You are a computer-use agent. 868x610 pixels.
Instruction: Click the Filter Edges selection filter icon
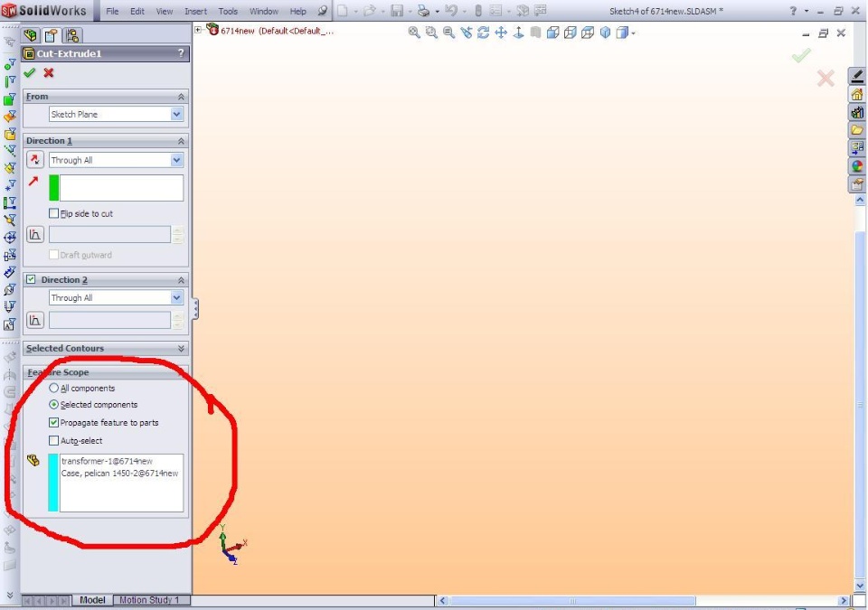click(9, 82)
